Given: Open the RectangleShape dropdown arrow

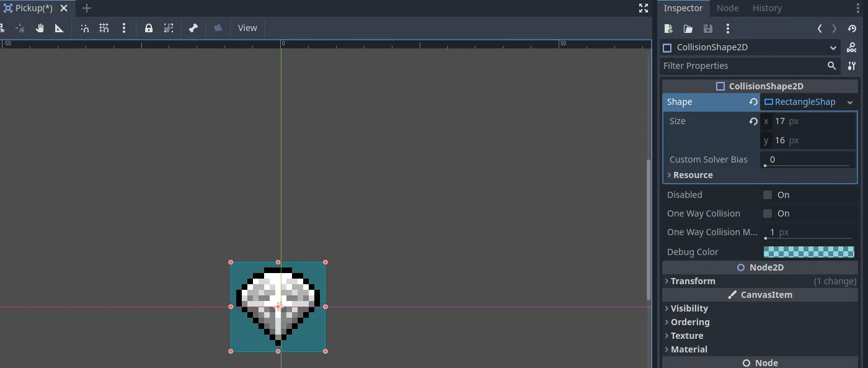Looking at the screenshot, I should click(x=850, y=102).
